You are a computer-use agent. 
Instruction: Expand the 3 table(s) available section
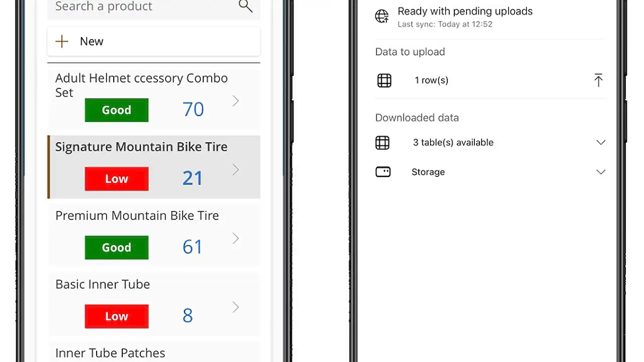(x=601, y=142)
